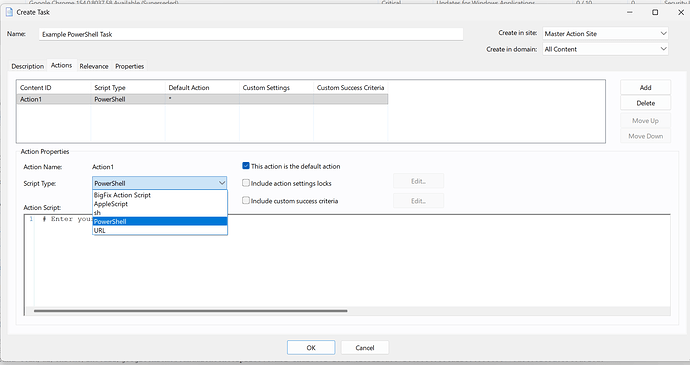The image size is (690, 365).
Task: Switch to the Description tab
Action: 28,66
